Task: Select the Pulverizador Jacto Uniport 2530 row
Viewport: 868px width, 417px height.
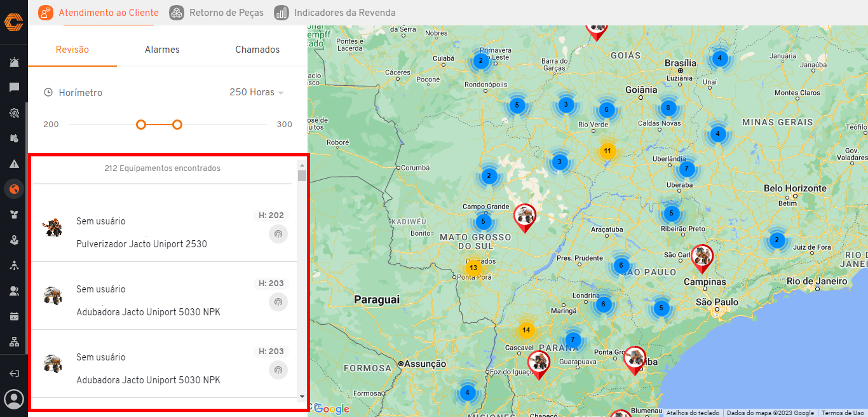Action: [x=163, y=228]
